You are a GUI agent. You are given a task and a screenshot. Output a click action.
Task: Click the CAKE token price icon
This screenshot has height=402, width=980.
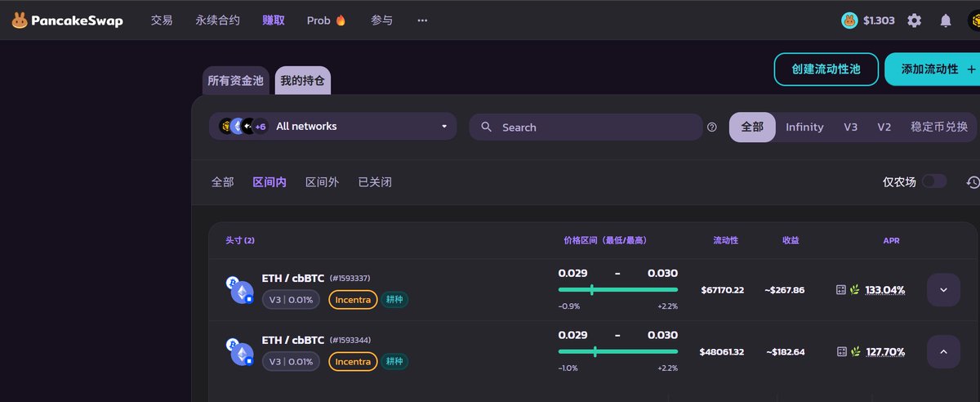pos(850,20)
